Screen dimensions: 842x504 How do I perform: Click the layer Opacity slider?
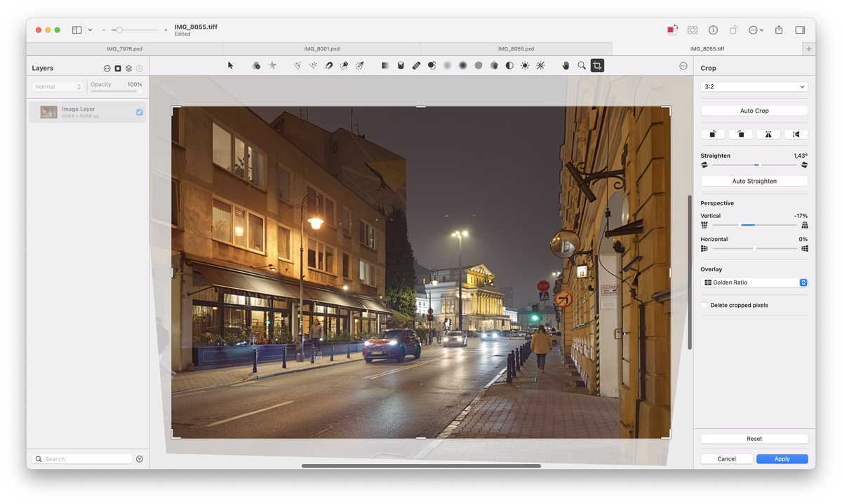115,91
